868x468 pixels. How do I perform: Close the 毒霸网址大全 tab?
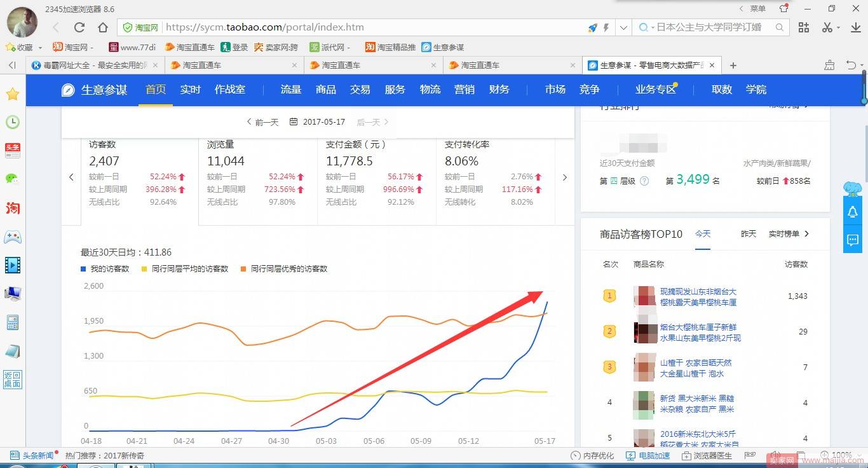(156, 65)
